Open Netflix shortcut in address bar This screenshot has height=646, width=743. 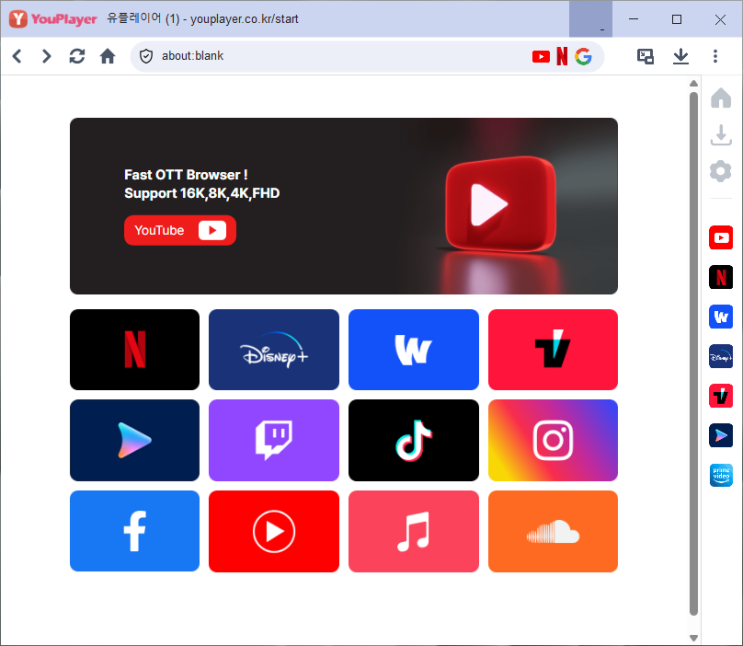(x=562, y=56)
